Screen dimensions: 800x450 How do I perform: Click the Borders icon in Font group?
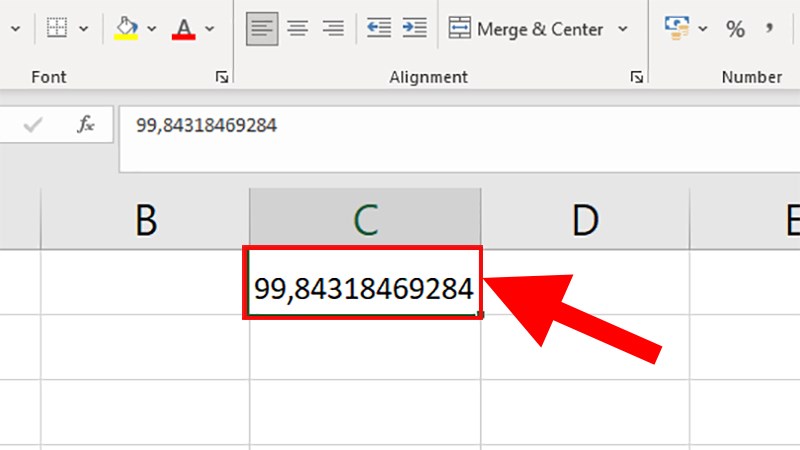click(x=57, y=29)
